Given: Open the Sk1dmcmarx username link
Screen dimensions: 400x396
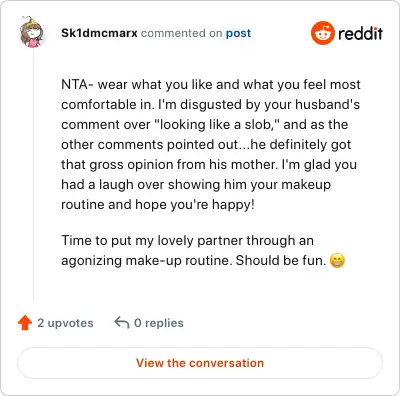Looking at the screenshot, I should (x=99, y=33).
